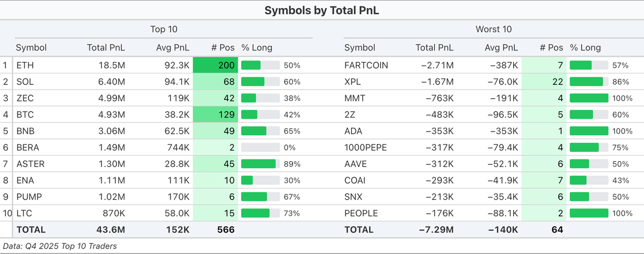
Task: Sort by Avg PnL in Worst 10
Action: coord(502,47)
